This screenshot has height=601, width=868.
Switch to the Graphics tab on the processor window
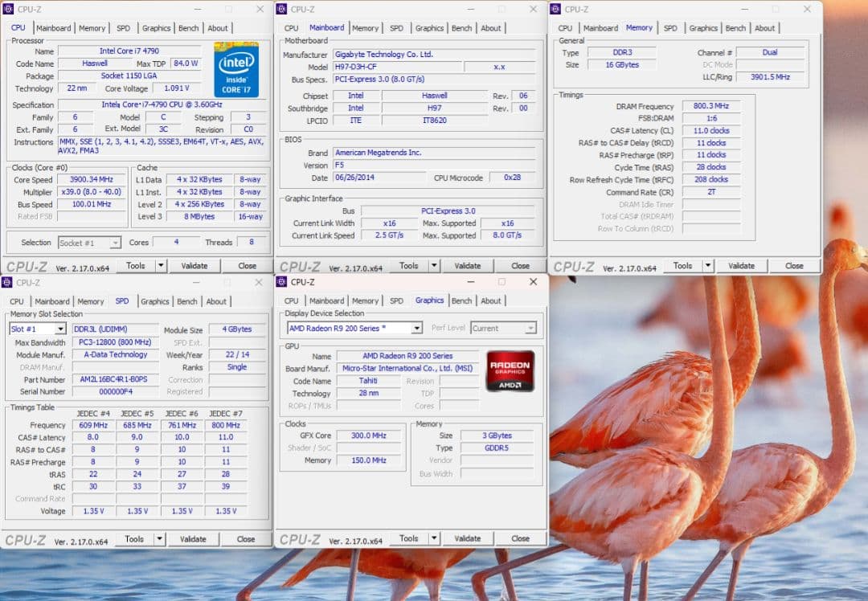pyautogui.click(x=155, y=27)
